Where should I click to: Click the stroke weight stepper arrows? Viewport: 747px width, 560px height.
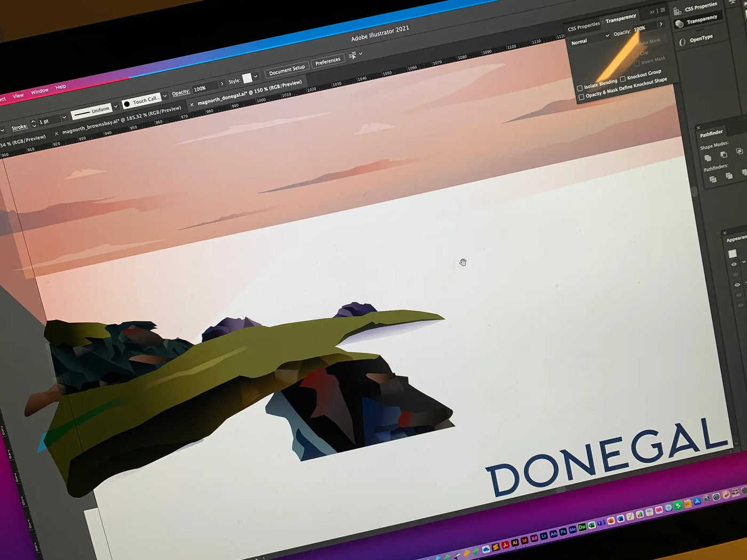pos(34,124)
